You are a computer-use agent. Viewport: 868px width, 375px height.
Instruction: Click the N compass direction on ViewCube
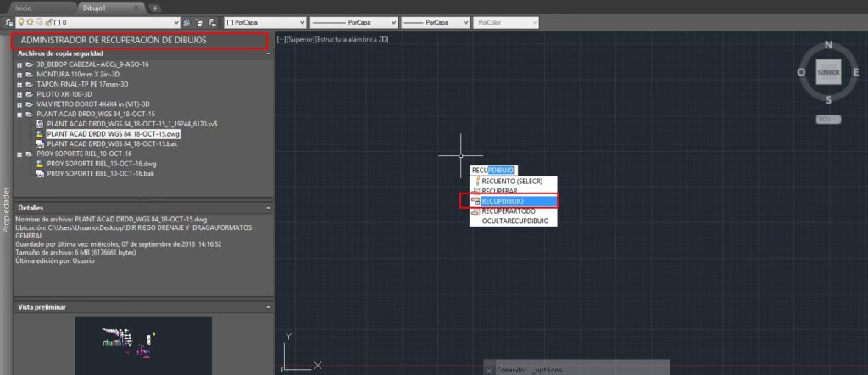tap(828, 46)
